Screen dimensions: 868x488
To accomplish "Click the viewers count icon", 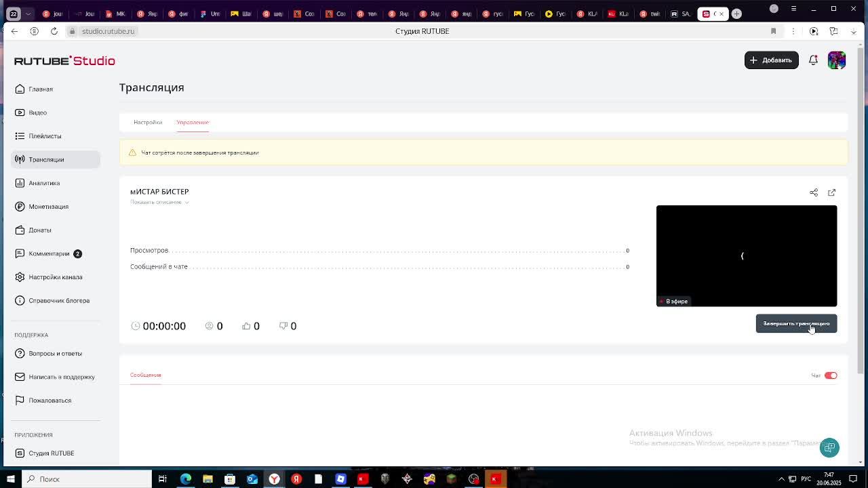I will [209, 326].
